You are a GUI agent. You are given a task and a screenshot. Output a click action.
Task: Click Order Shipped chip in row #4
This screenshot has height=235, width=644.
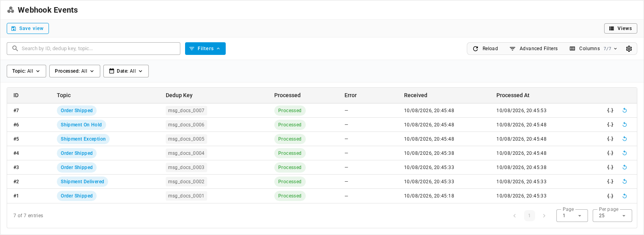77,153
